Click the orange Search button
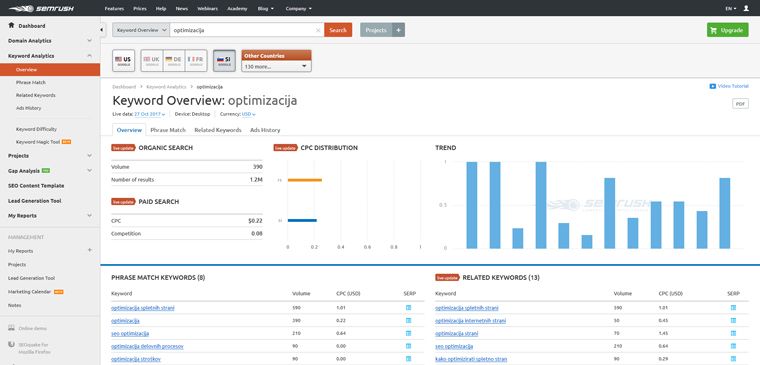This screenshot has width=760, height=365. [338, 30]
